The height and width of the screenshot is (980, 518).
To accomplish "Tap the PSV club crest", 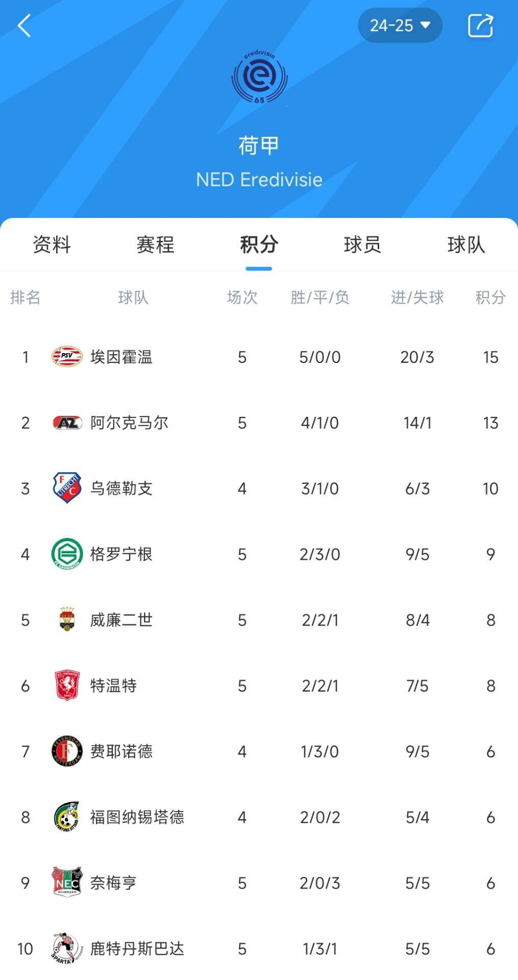I will coord(67,357).
